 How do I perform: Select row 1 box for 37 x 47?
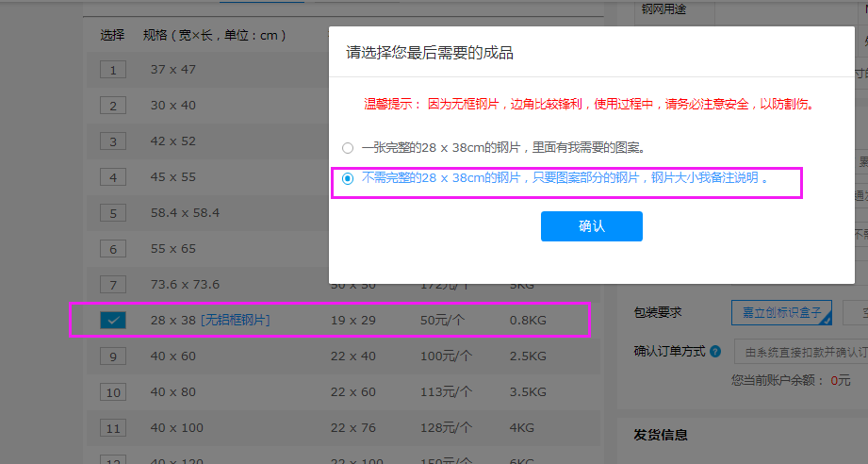coord(113,70)
